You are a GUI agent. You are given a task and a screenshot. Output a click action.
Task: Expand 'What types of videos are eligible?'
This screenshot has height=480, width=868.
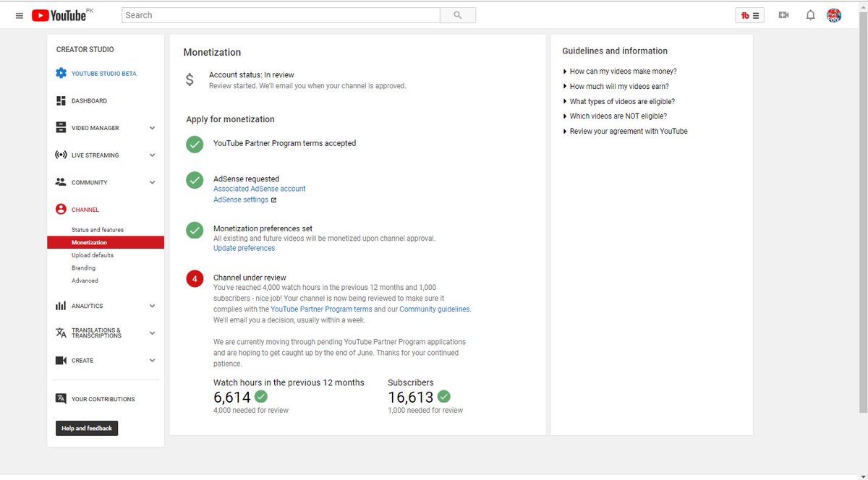[x=618, y=102]
